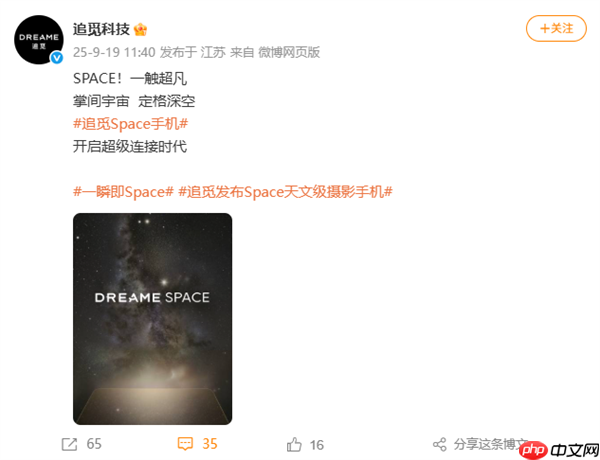Click the post timestamp 25-9-19 11:40
This screenshot has height=460, width=600.
(x=114, y=52)
